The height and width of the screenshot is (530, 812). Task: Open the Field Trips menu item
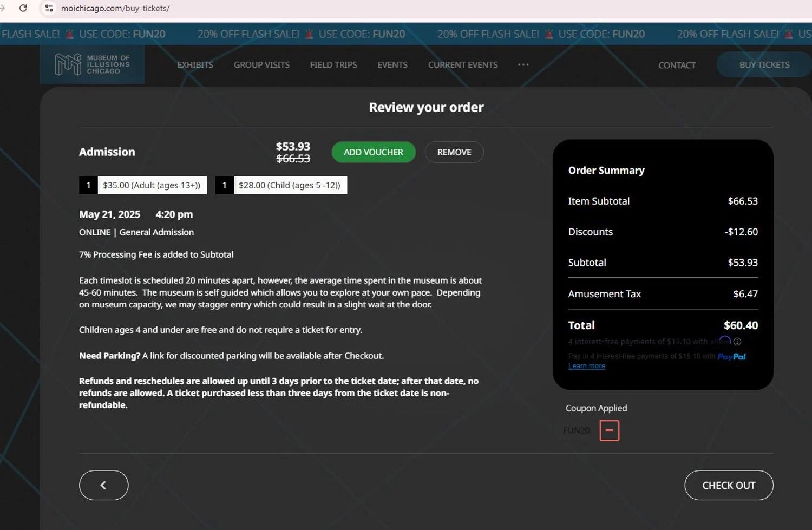[333, 65]
